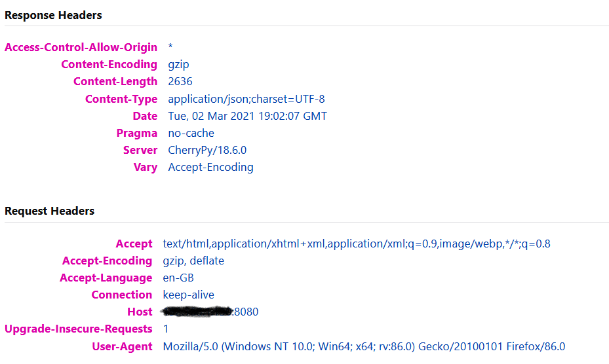Select the keep-alive value
609x364 pixels.
coord(188,295)
